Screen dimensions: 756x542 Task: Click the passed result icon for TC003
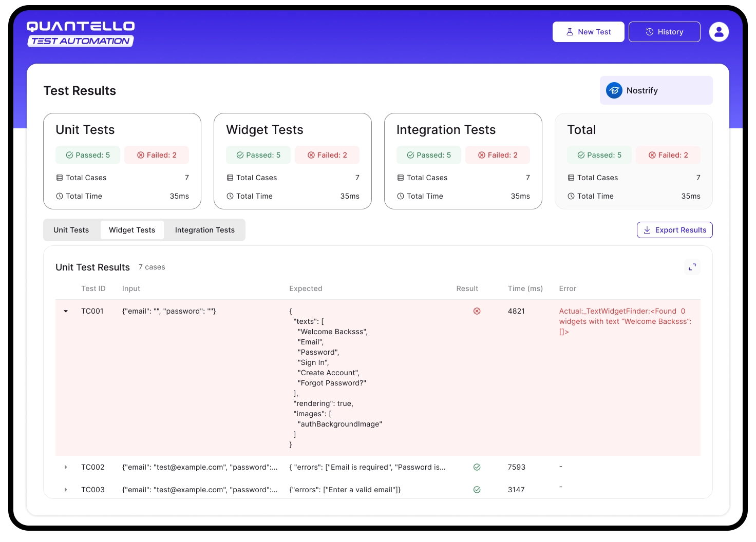[x=477, y=490]
